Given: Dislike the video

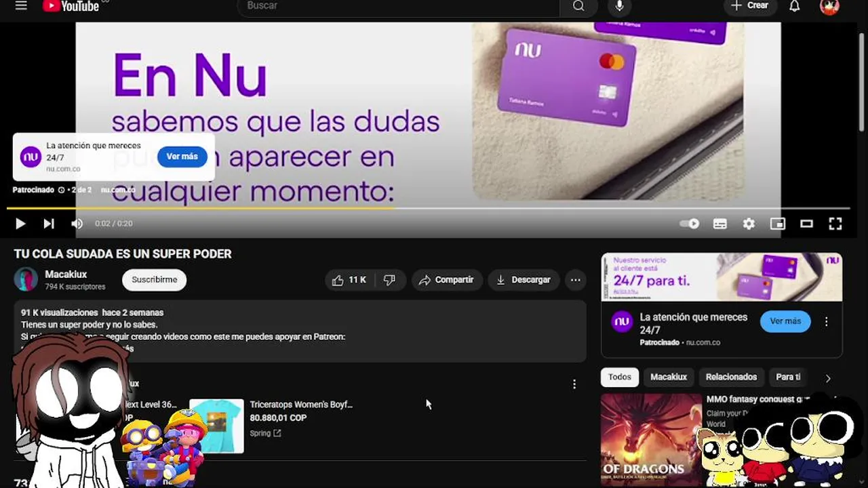Looking at the screenshot, I should [x=390, y=280].
